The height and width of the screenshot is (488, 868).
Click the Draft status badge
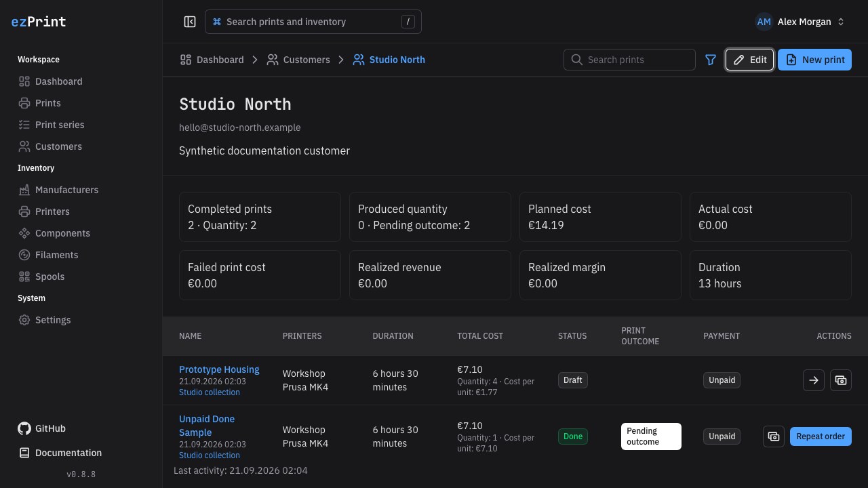pos(573,380)
